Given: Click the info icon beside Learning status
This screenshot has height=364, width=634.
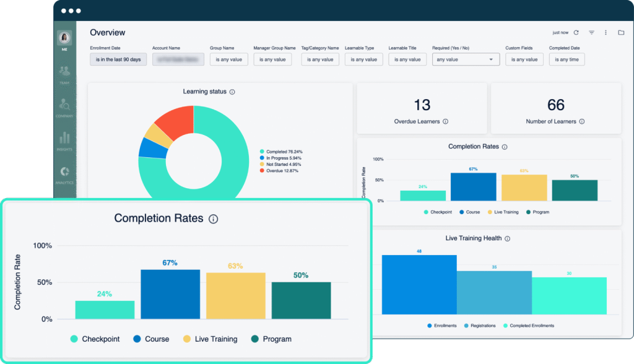Looking at the screenshot, I should coord(232,91).
